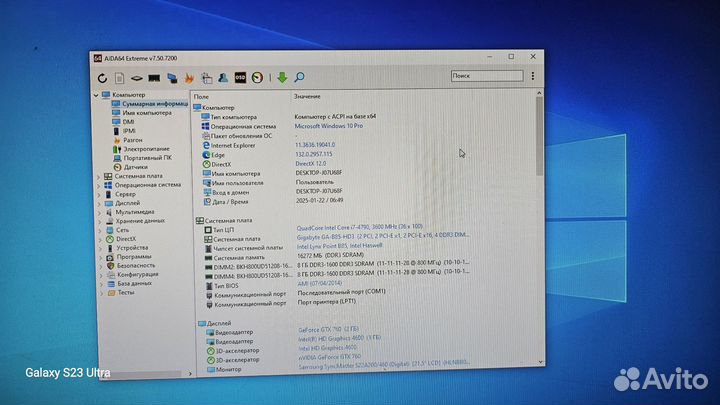This screenshot has width=720, height=405.
Task: Click the Поиск search field
Action: coord(483,75)
